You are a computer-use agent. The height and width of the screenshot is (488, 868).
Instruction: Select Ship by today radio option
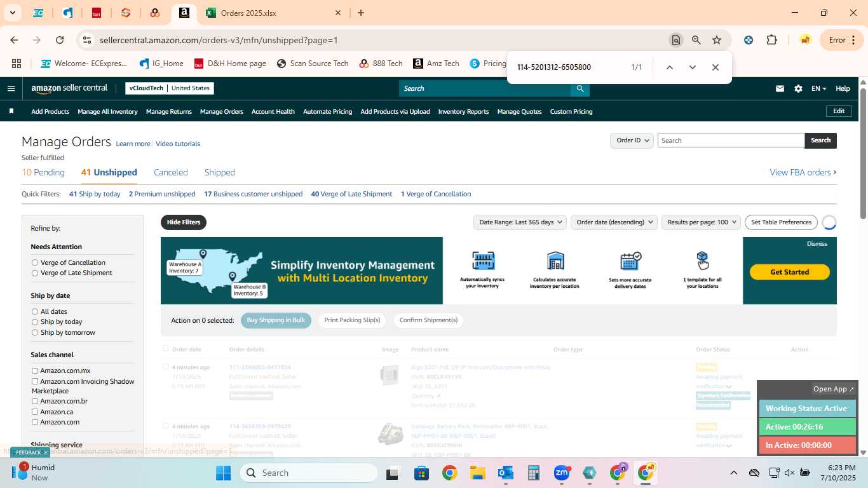(x=35, y=322)
